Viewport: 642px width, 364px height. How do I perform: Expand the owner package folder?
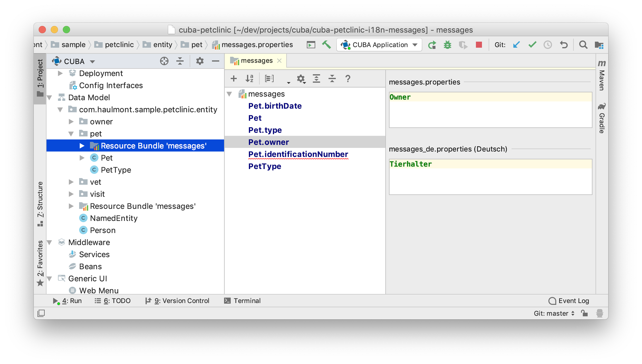pos(71,122)
